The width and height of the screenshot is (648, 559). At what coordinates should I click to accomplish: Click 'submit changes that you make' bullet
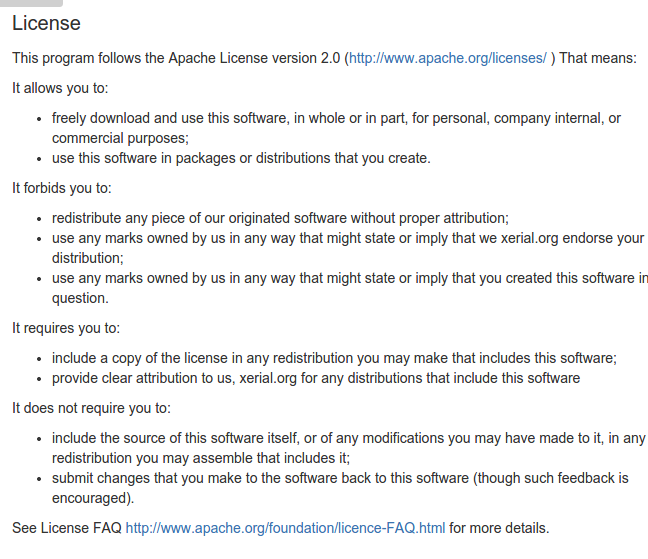340,488
